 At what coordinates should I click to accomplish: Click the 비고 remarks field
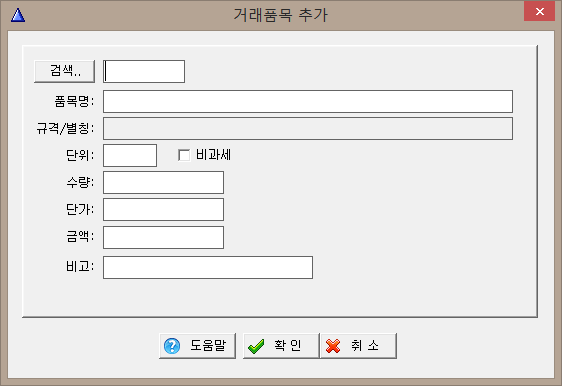point(208,267)
